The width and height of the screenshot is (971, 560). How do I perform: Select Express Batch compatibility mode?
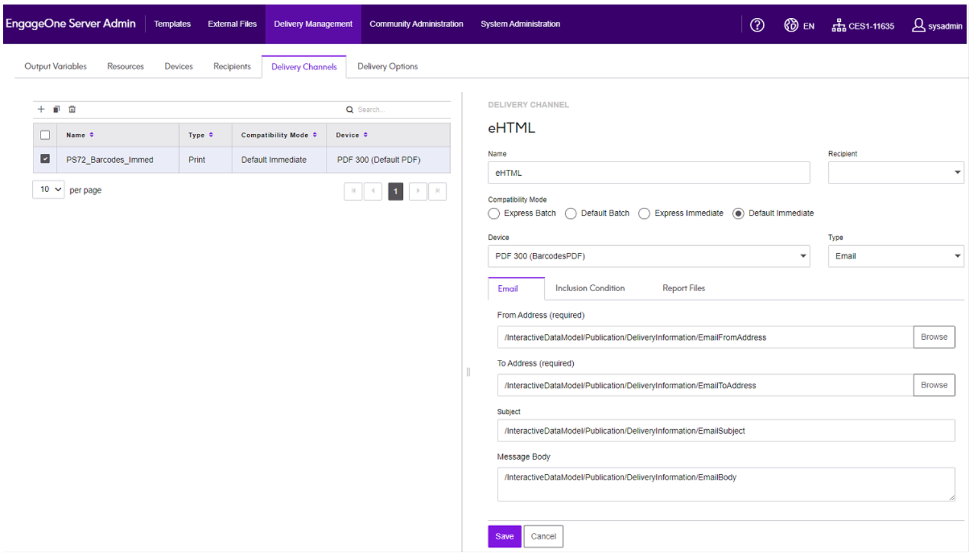(494, 214)
